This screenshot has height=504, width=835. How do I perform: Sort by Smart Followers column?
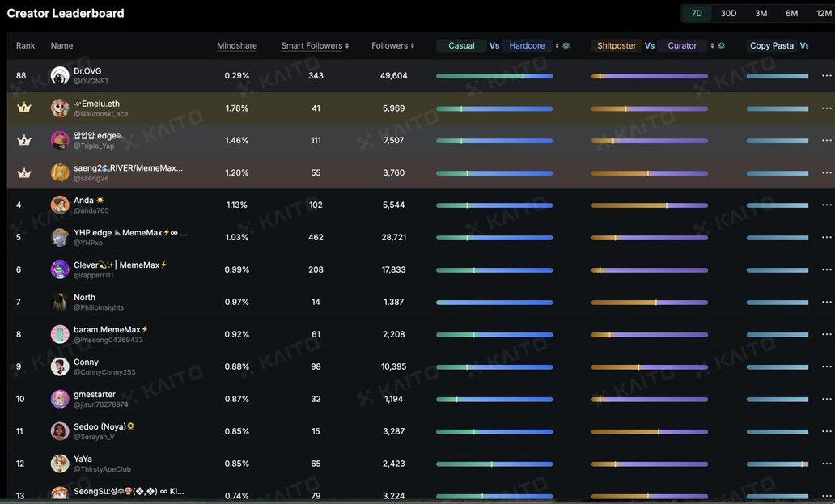click(315, 46)
